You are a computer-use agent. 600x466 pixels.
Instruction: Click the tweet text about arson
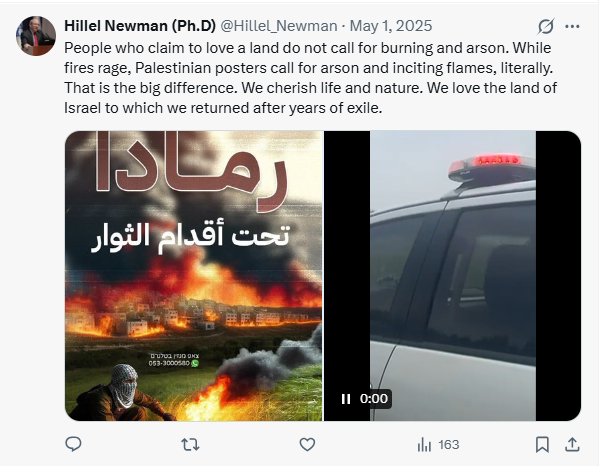(310, 78)
